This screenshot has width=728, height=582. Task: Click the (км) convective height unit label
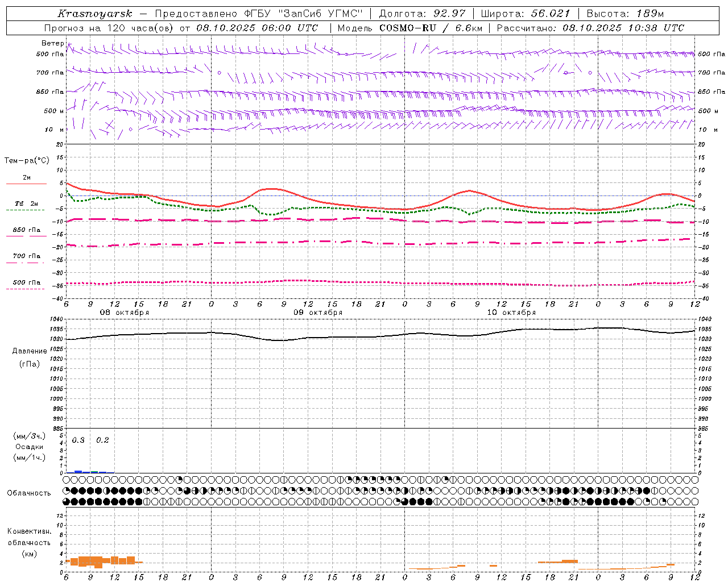click(29, 554)
